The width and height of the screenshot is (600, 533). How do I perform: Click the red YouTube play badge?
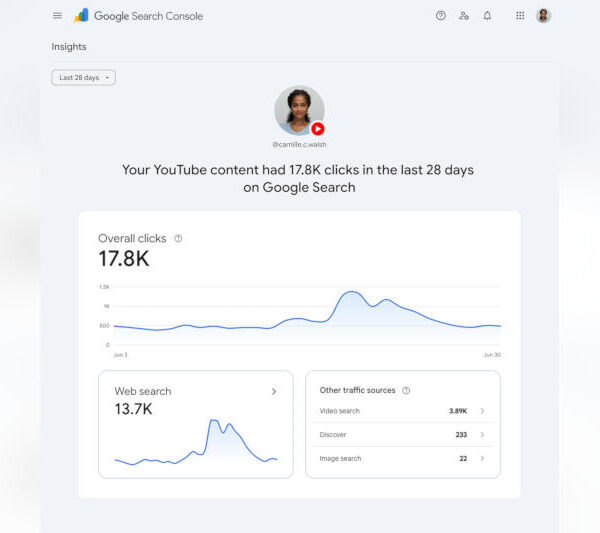pos(318,129)
